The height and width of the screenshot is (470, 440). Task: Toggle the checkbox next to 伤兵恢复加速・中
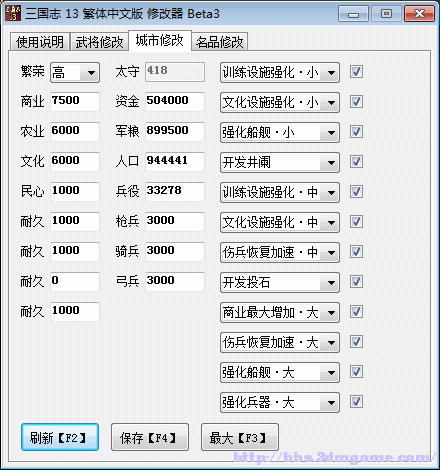click(x=356, y=252)
